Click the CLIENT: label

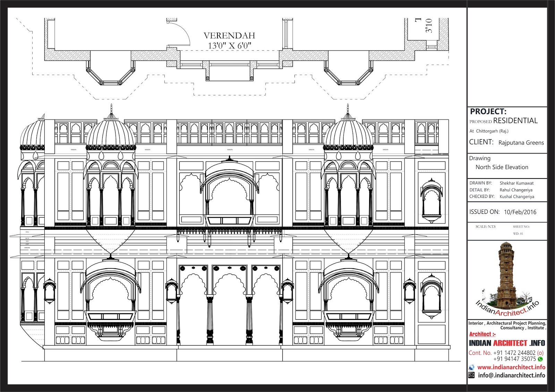click(x=481, y=142)
